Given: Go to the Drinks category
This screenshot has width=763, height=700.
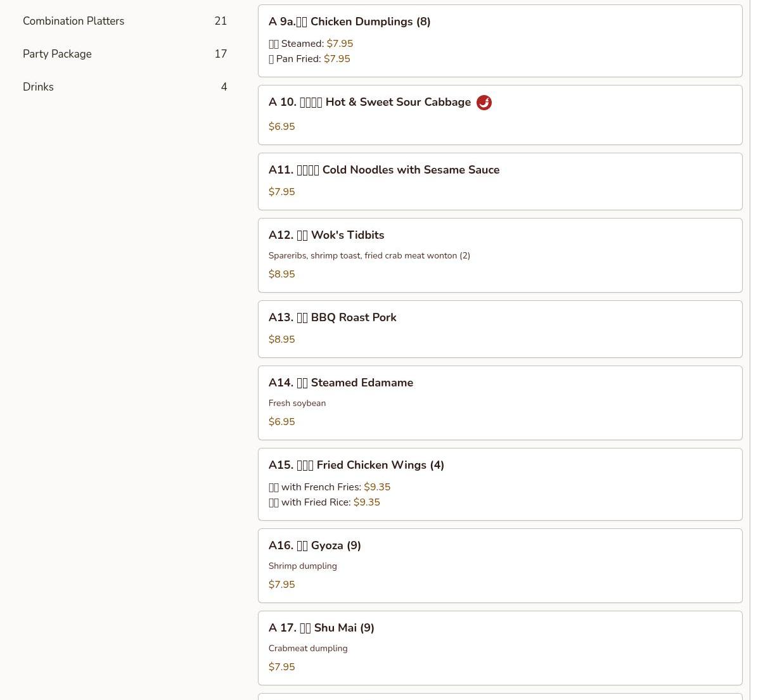Looking at the screenshot, I should pyautogui.click(x=38, y=87).
